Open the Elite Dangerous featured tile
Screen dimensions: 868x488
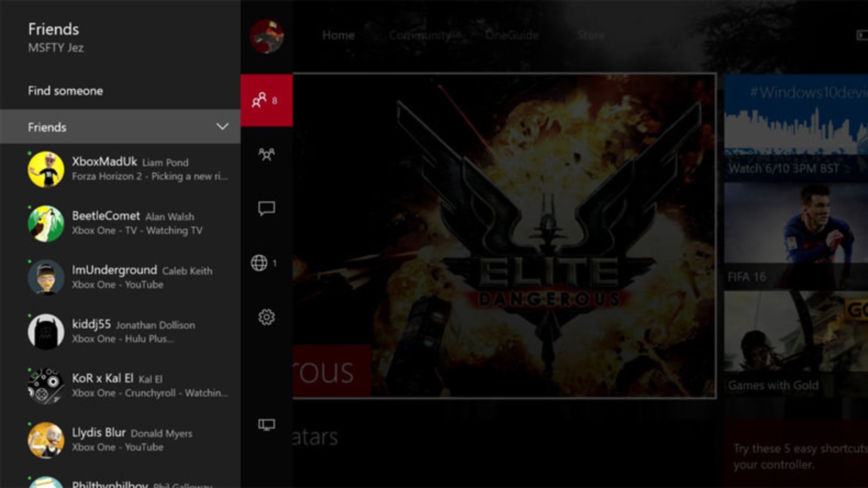[504, 236]
